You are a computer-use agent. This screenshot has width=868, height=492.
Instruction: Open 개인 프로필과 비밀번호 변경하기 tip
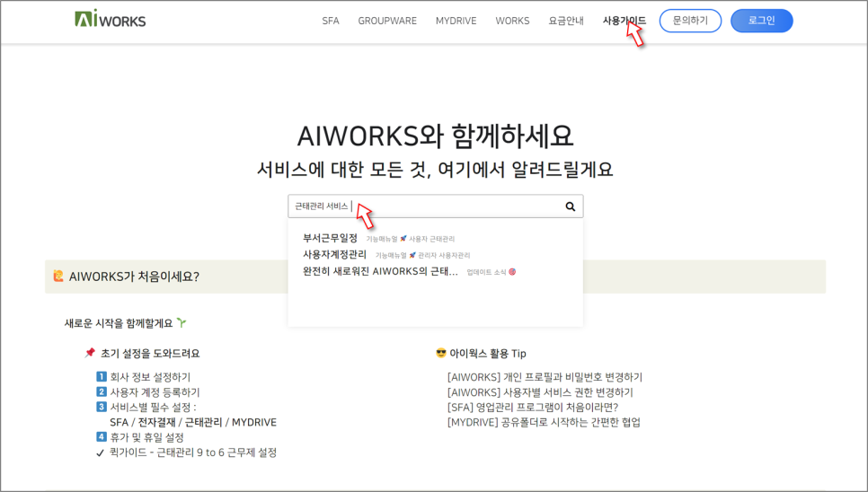(545, 377)
